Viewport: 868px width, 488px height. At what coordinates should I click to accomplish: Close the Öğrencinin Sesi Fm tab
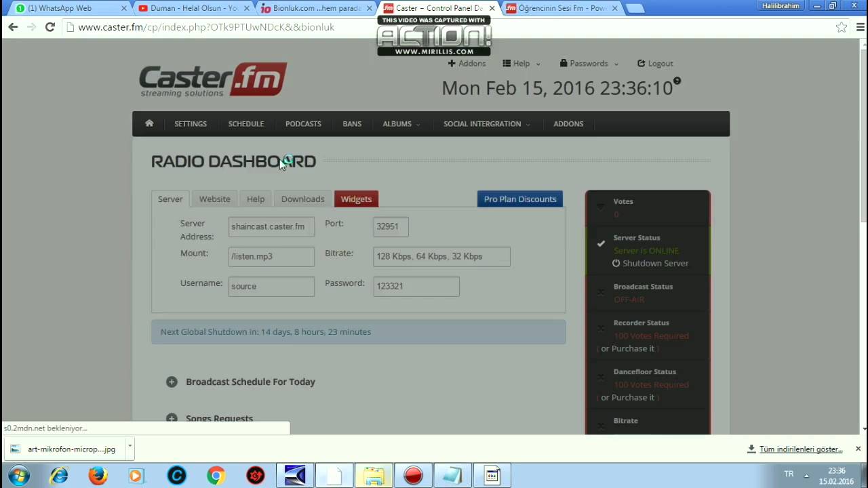click(x=614, y=8)
